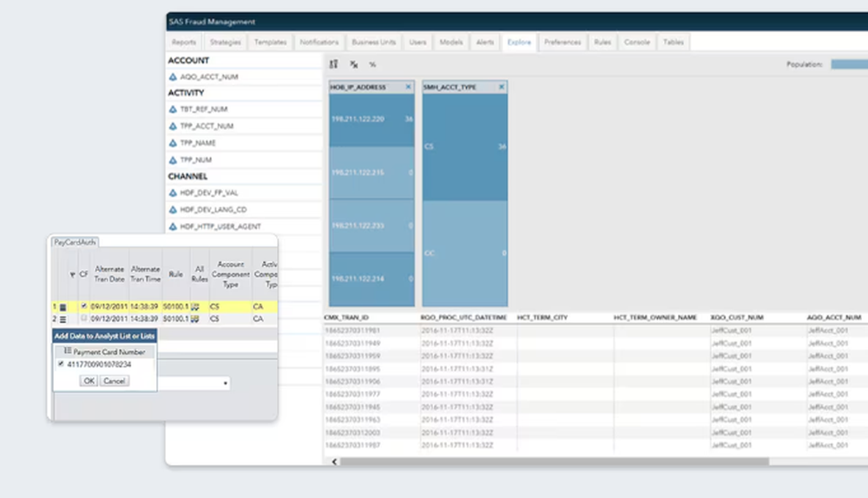Select the CC account type block
This screenshot has height=498, width=868.
tap(464, 252)
